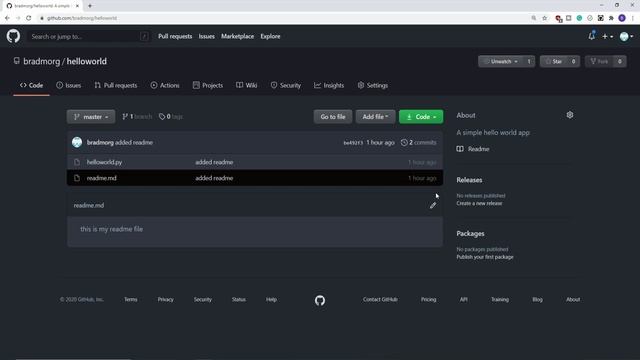Viewport: 640px width, 360px height.
Task: Reload the page in the browser
Action: pyautogui.click(x=29, y=18)
